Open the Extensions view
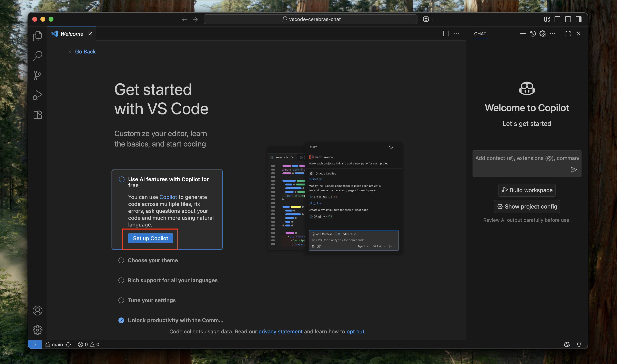Screen dimensions: 617x364 (x=37, y=114)
